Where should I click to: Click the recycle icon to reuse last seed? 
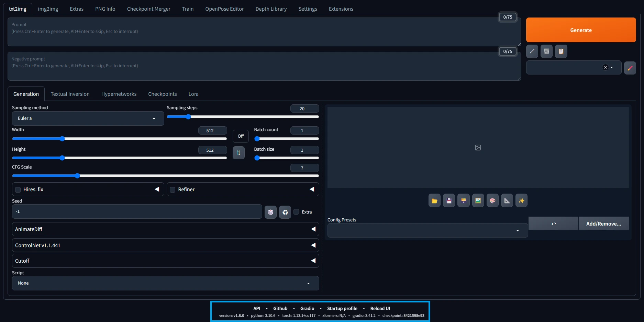285,212
